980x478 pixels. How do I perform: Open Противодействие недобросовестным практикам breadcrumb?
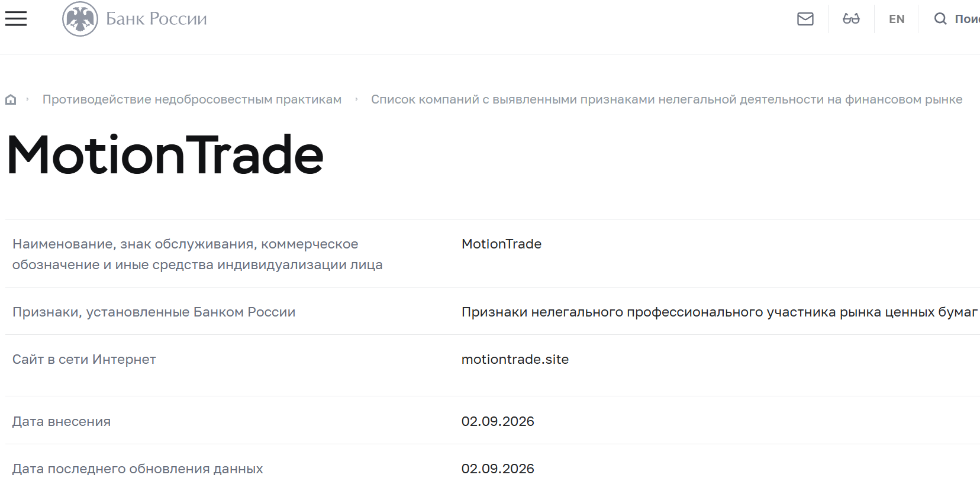point(192,99)
